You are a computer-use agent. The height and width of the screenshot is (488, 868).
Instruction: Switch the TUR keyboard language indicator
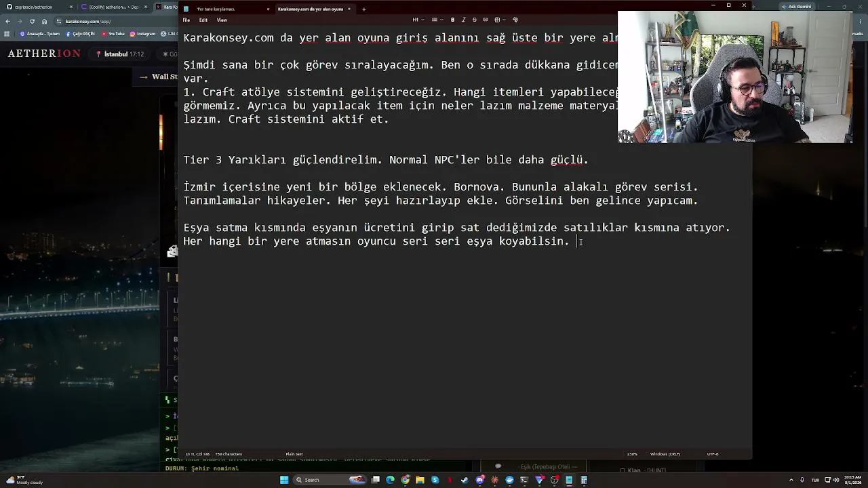pyautogui.click(x=814, y=480)
